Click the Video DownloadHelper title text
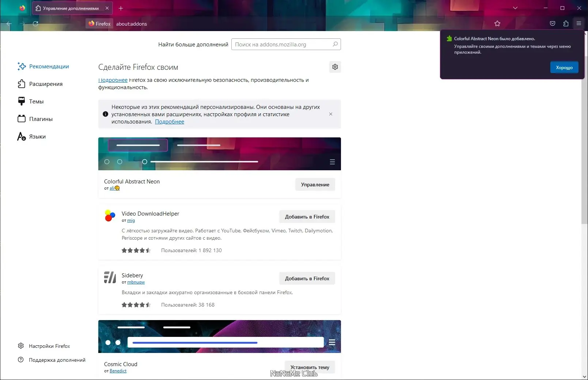 click(x=150, y=213)
